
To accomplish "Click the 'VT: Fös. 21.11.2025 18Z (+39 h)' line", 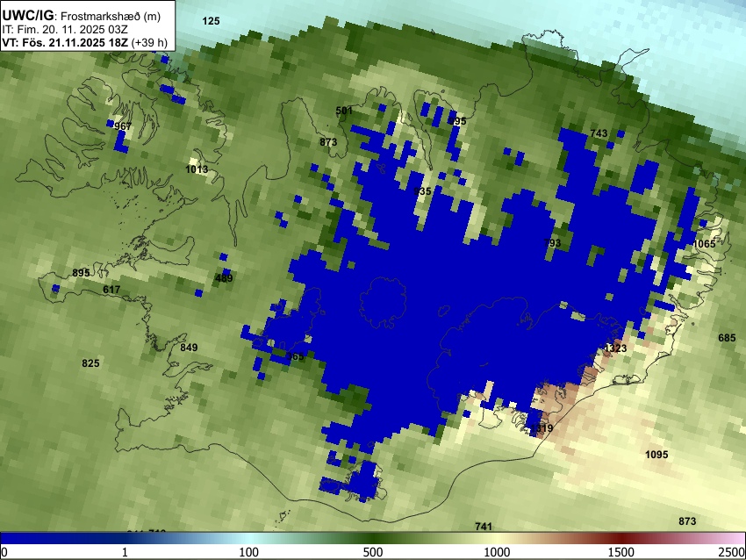I will click(84, 42).
